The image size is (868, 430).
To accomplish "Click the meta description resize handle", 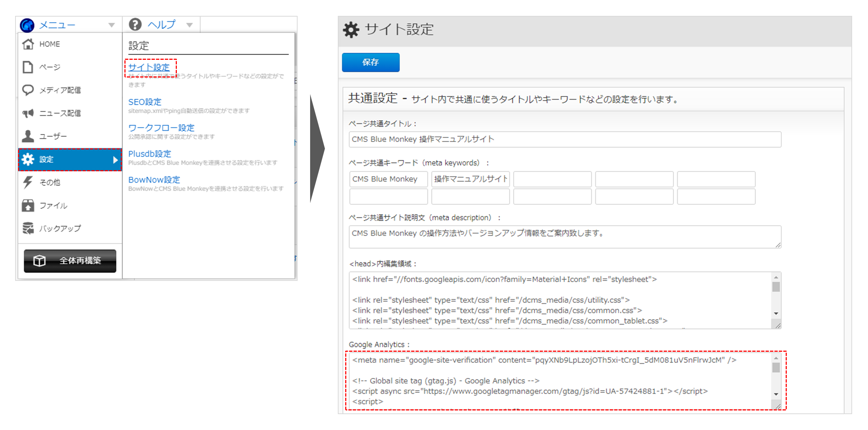I will click(778, 245).
